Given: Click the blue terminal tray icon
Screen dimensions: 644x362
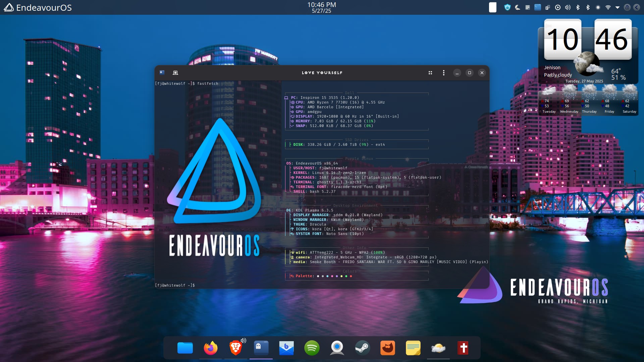Looking at the screenshot, I should point(538,7).
